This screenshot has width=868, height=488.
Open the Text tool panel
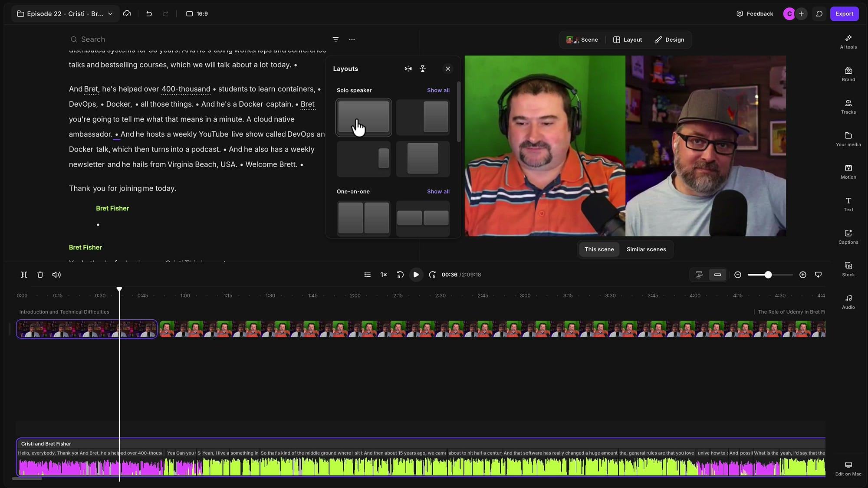click(x=848, y=204)
